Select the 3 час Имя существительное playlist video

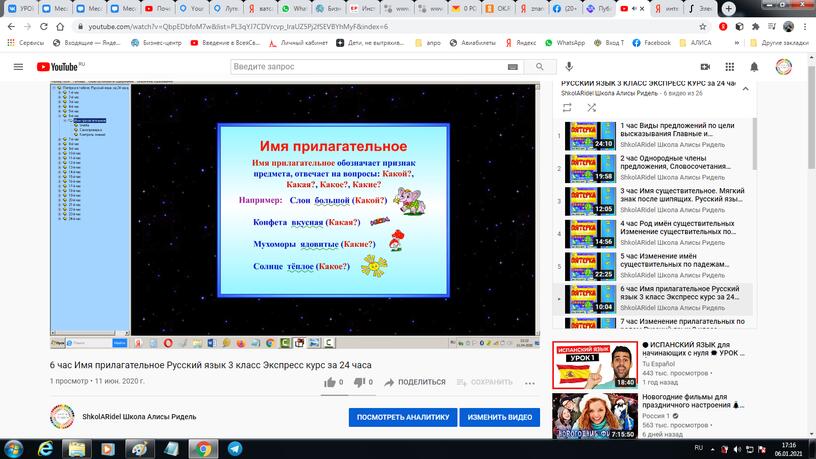[660, 200]
